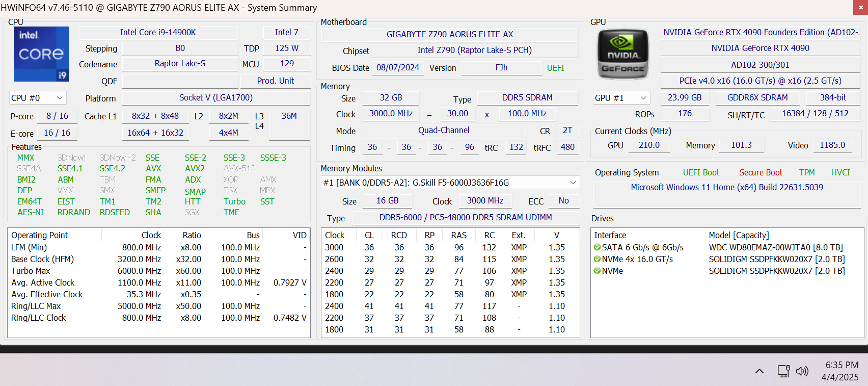
Task: Click SATA drive health check icon
Action: point(597,247)
